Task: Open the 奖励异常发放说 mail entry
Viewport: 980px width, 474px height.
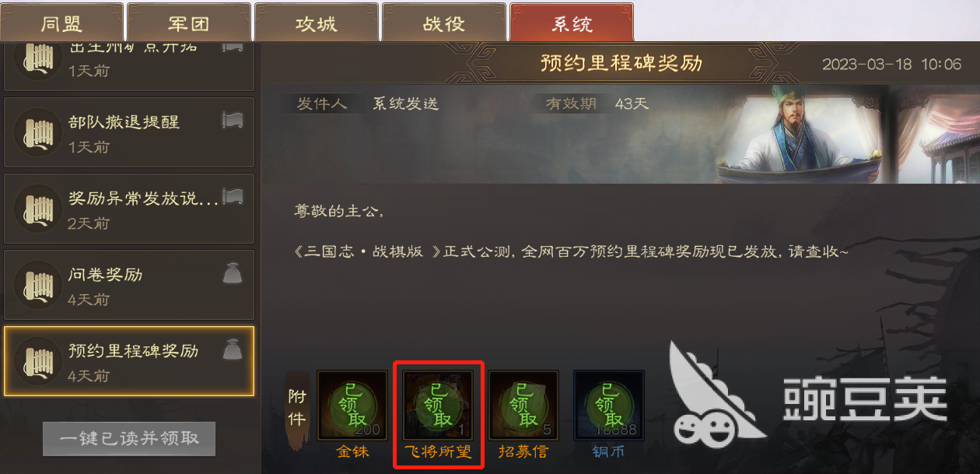Action: click(x=129, y=209)
